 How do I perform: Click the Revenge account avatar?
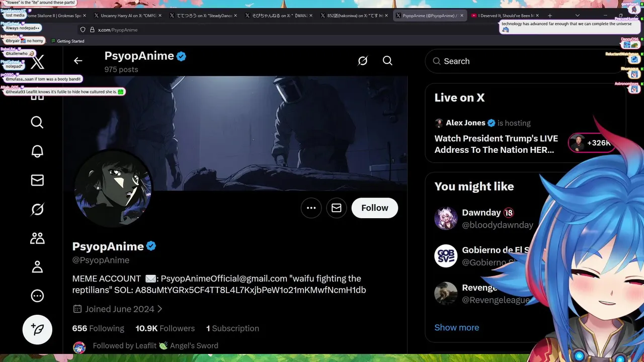(446, 294)
